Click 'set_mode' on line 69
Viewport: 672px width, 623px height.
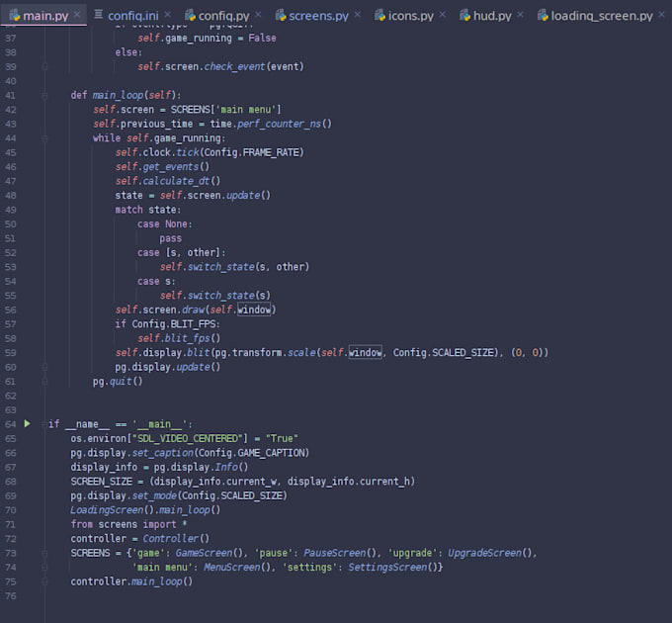point(154,495)
